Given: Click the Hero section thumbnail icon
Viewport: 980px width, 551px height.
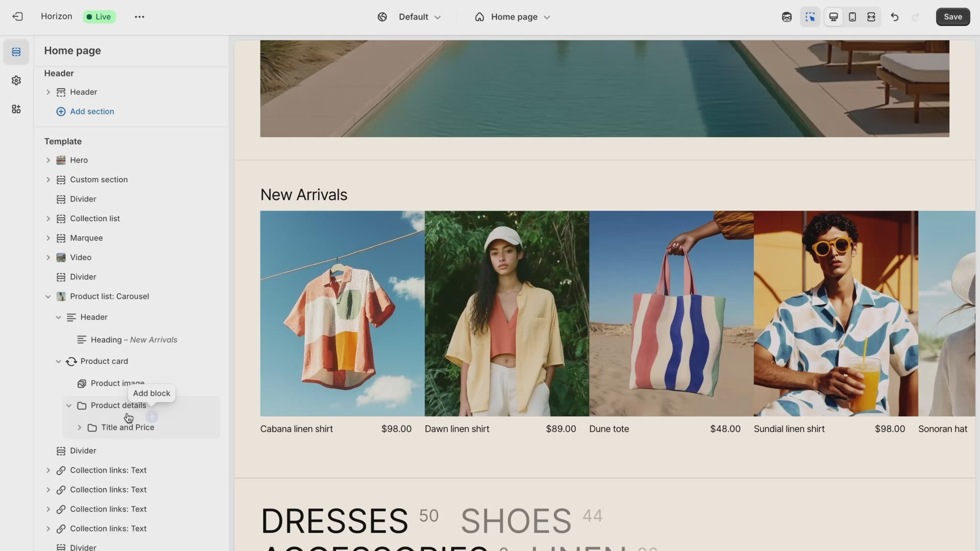Looking at the screenshot, I should [61, 160].
